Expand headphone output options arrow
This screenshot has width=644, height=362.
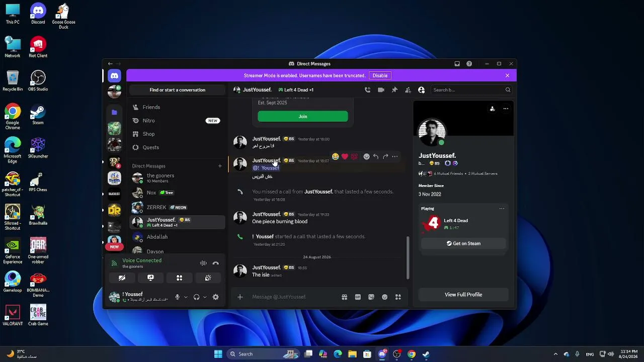point(205,297)
